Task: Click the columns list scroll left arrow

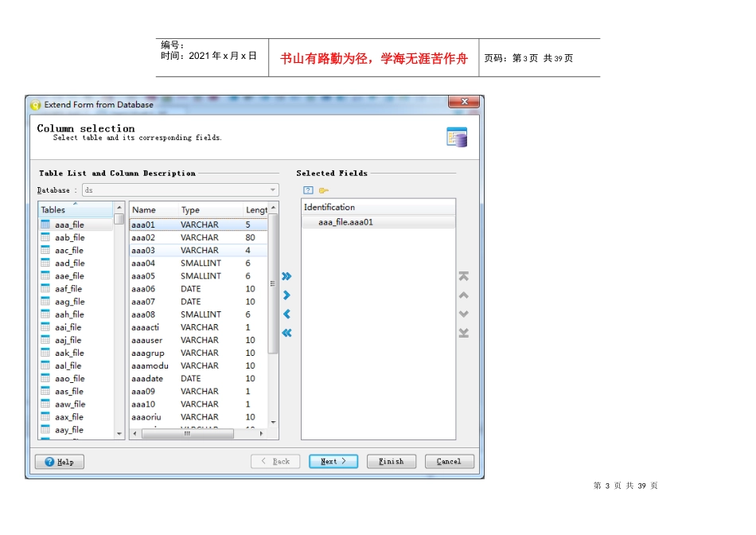Action: coord(134,434)
